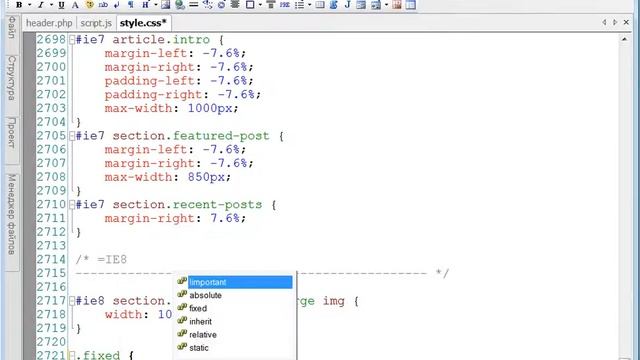The image size is (640, 360).
Task: Click the 'width: 10' text on line 2718
Action: pos(139,315)
